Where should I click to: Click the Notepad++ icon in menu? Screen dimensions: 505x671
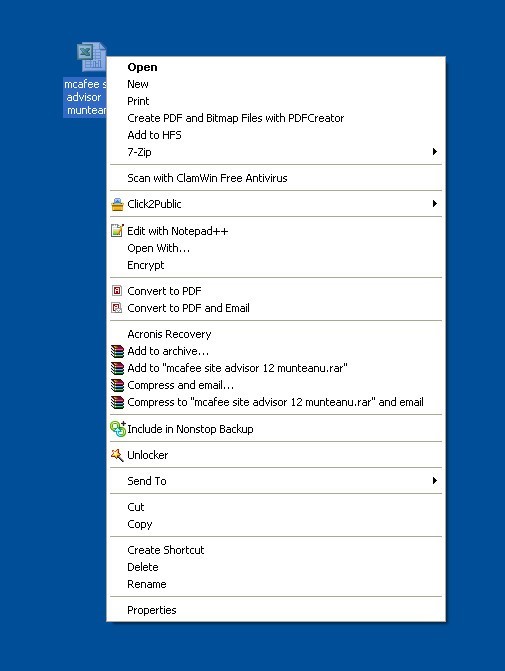117,231
